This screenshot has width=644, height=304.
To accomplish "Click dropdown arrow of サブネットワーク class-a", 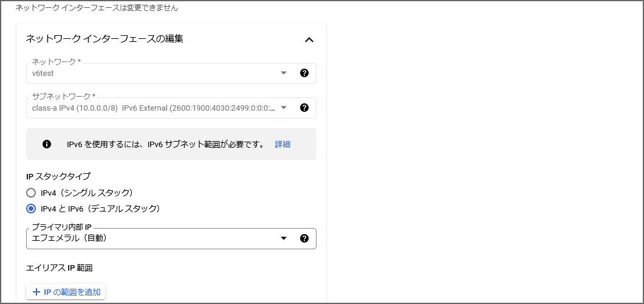I will [x=283, y=108].
